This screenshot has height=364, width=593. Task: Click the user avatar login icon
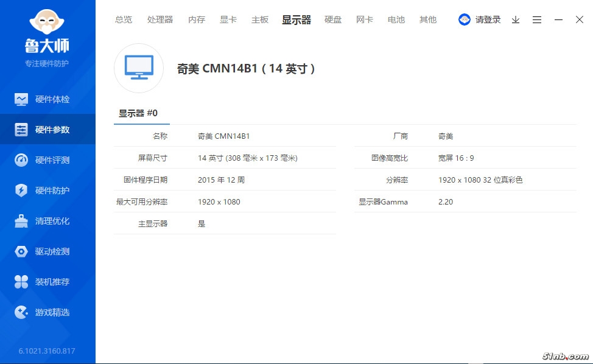point(465,19)
